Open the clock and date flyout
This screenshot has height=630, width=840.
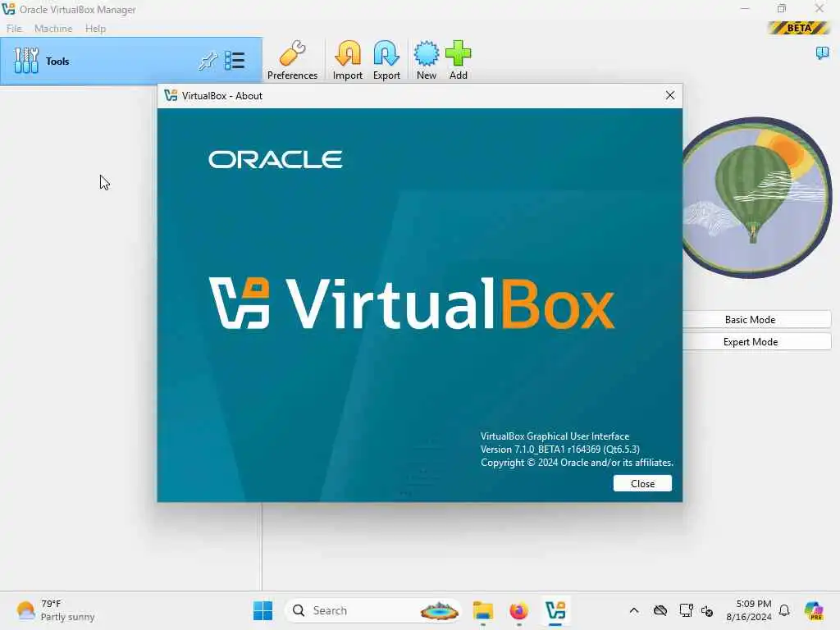(x=748, y=610)
